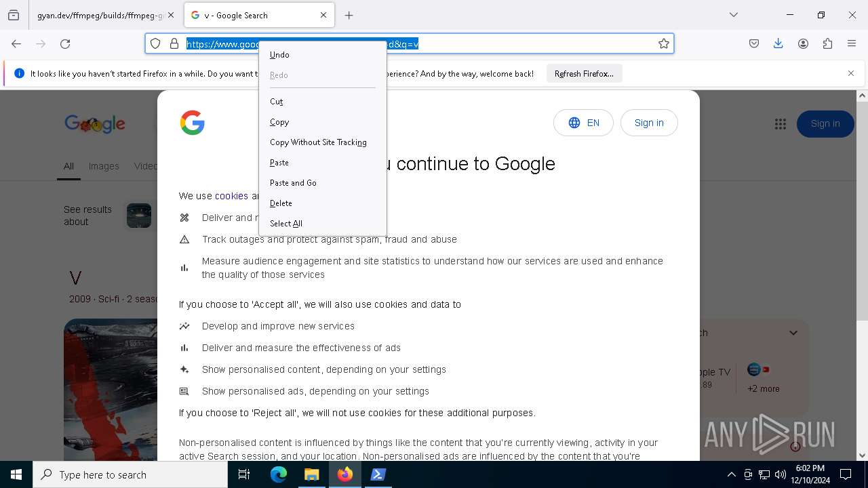Open Save to Pocket icon

click(x=754, y=44)
